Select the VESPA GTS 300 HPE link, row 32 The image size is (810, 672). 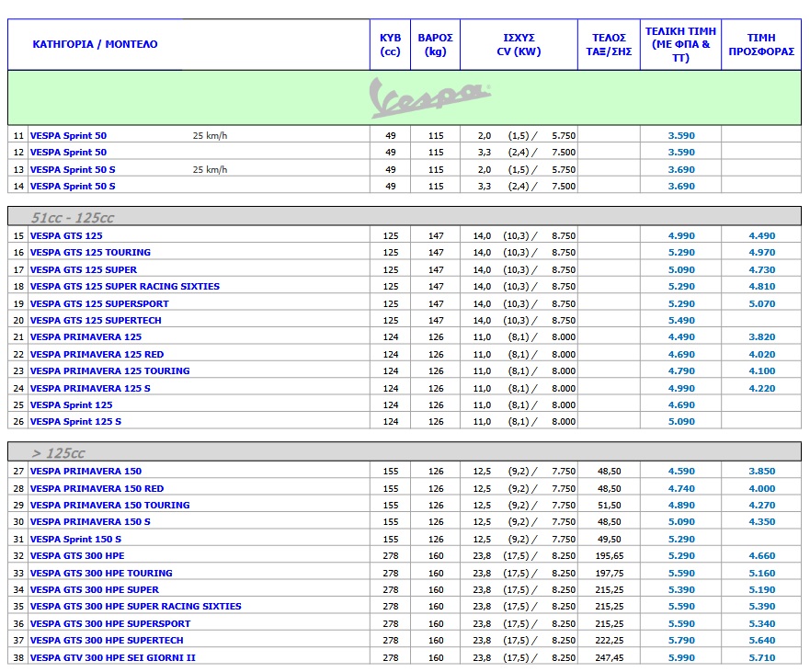[x=77, y=556]
